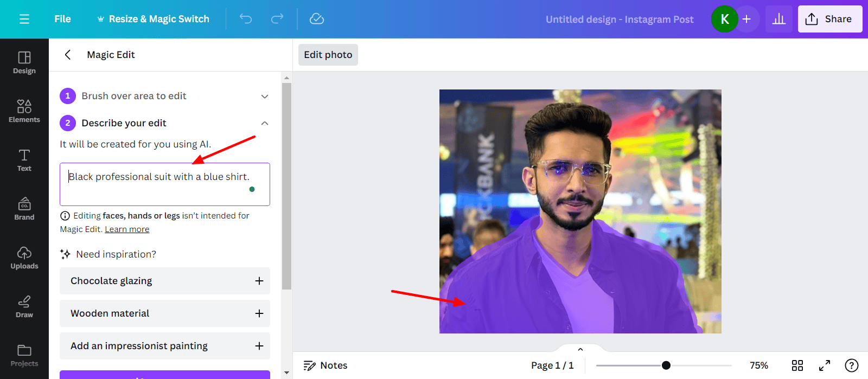Click the undo arrow icon

tap(246, 19)
